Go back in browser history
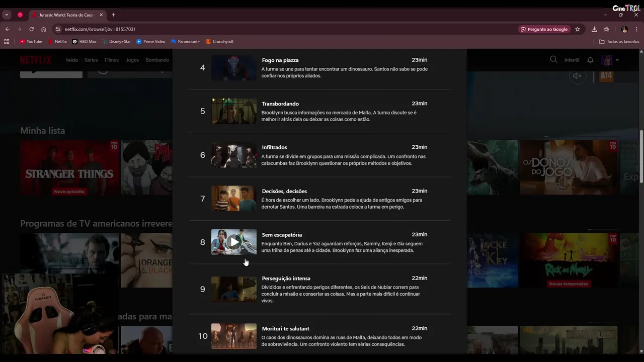 7,29
